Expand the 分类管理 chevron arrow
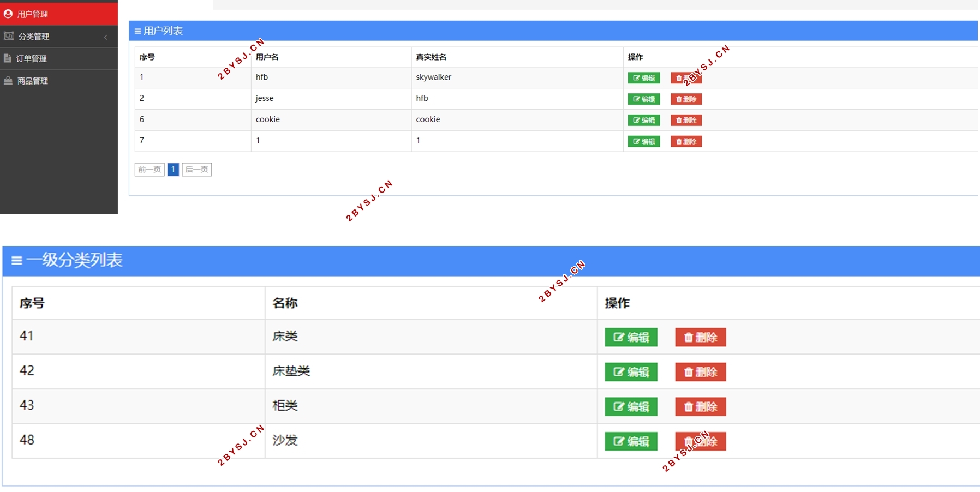 point(106,37)
